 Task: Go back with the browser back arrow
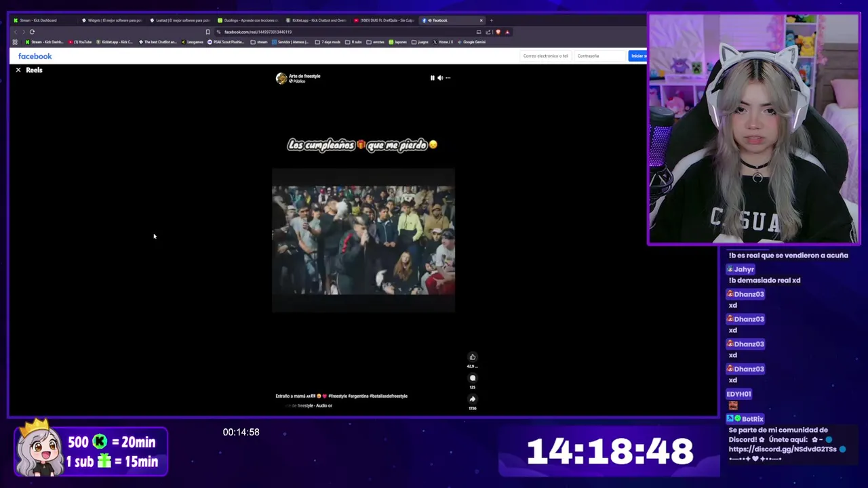tap(15, 32)
